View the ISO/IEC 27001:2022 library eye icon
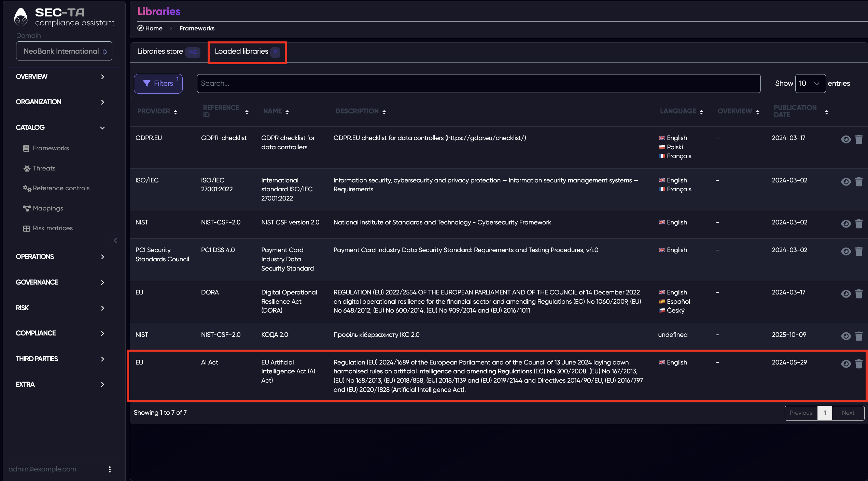The width and height of the screenshot is (868, 481). (x=846, y=181)
